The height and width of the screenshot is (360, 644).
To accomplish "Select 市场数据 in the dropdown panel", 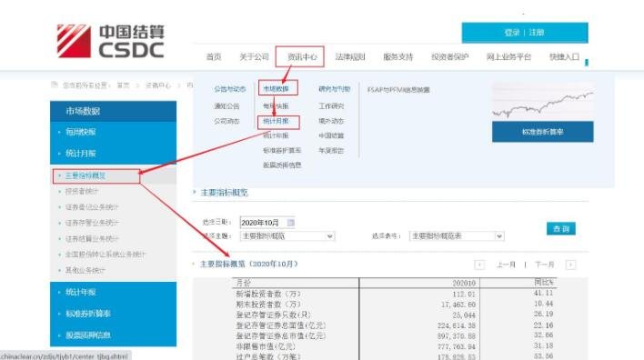I will (x=276, y=89).
